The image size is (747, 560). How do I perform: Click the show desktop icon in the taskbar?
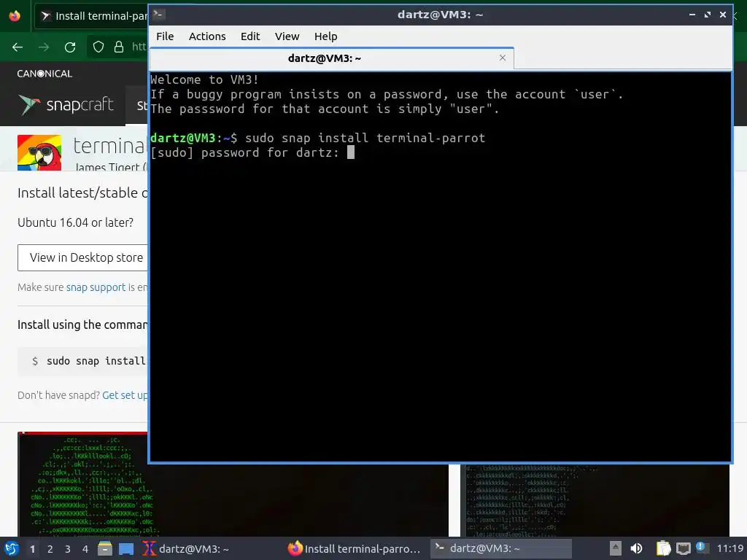point(126,548)
